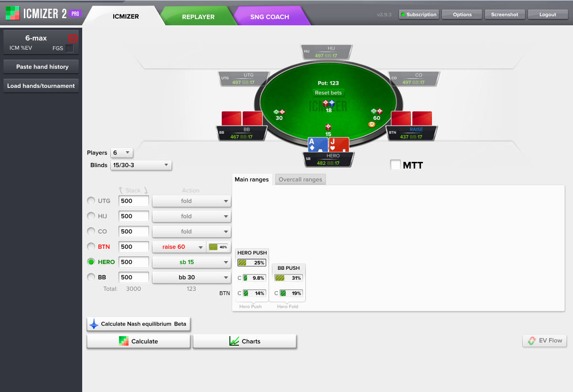The image size is (573, 392).
Task: Click the PRO badge next to logo
Action: point(76,13)
